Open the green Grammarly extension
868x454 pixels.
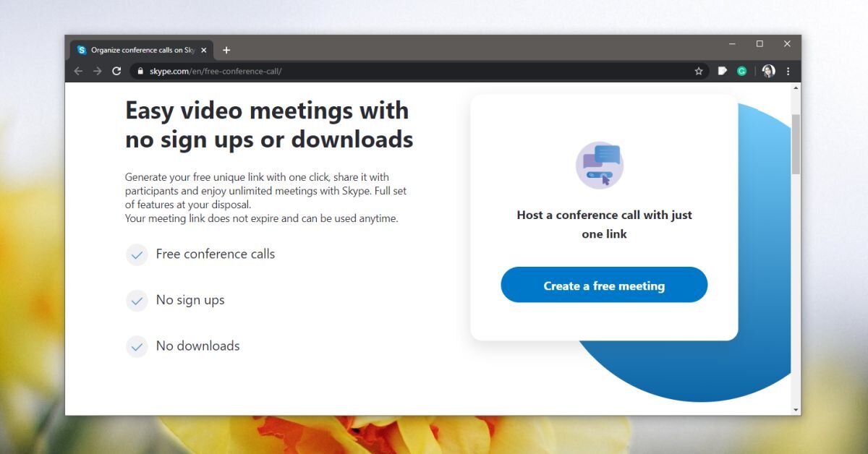coord(741,71)
